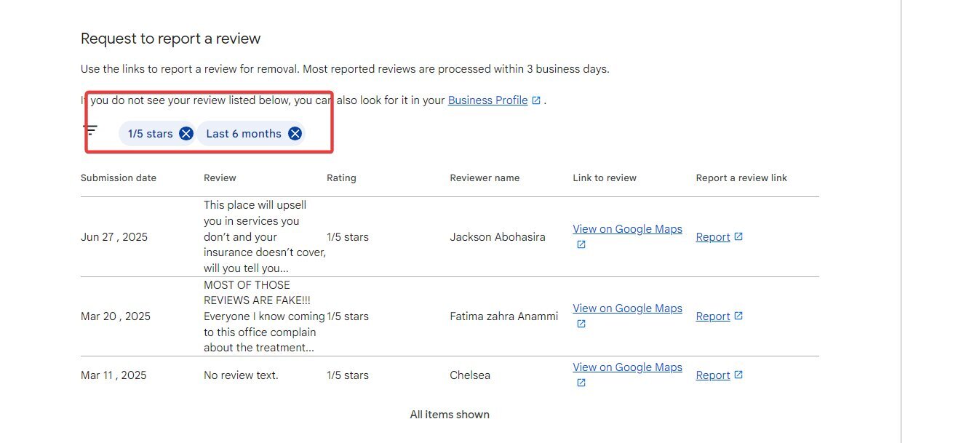980x443 pixels.
Task: Select the 1/5 stars chip label
Action: pos(150,134)
